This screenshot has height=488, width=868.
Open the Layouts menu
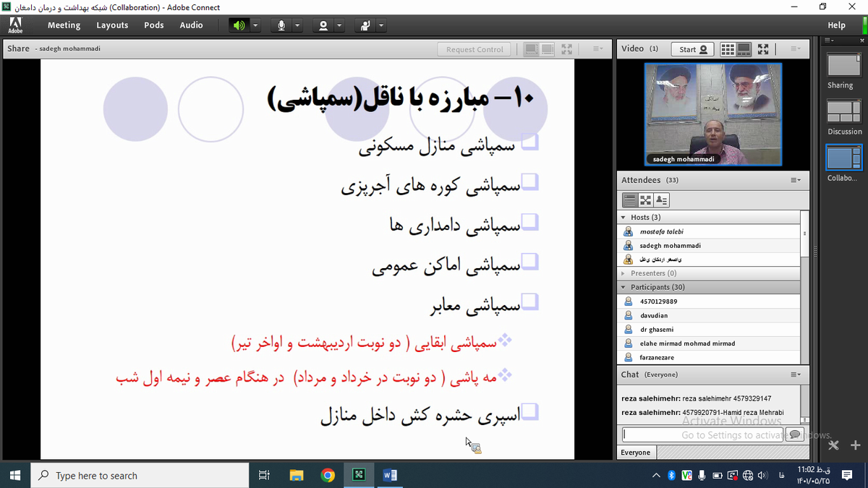coord(112,25)
